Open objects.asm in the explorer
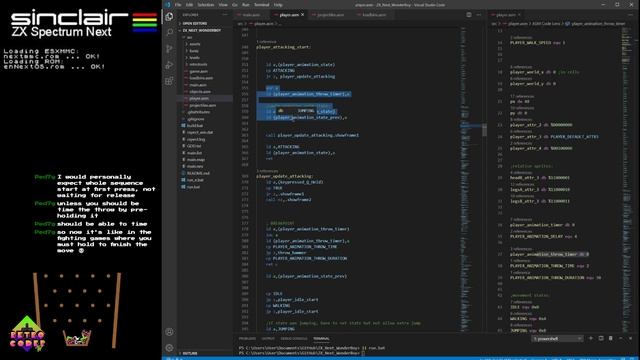 (205, 92)
